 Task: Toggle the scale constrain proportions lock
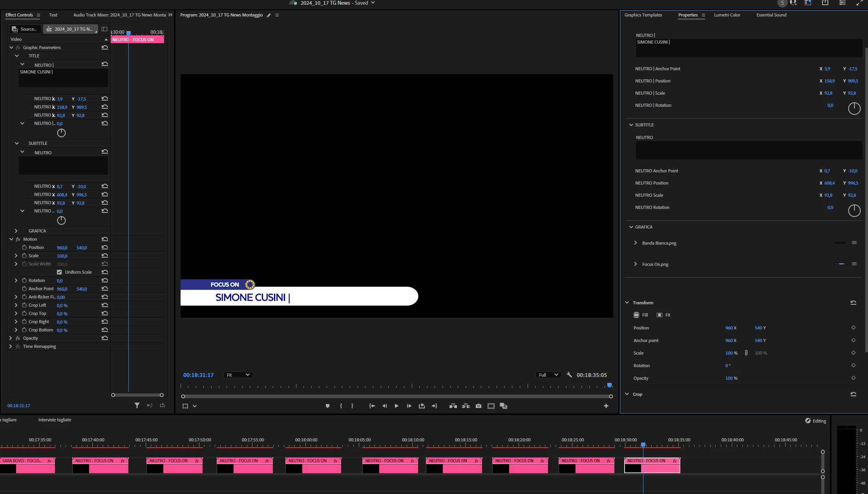pos(746,353)
